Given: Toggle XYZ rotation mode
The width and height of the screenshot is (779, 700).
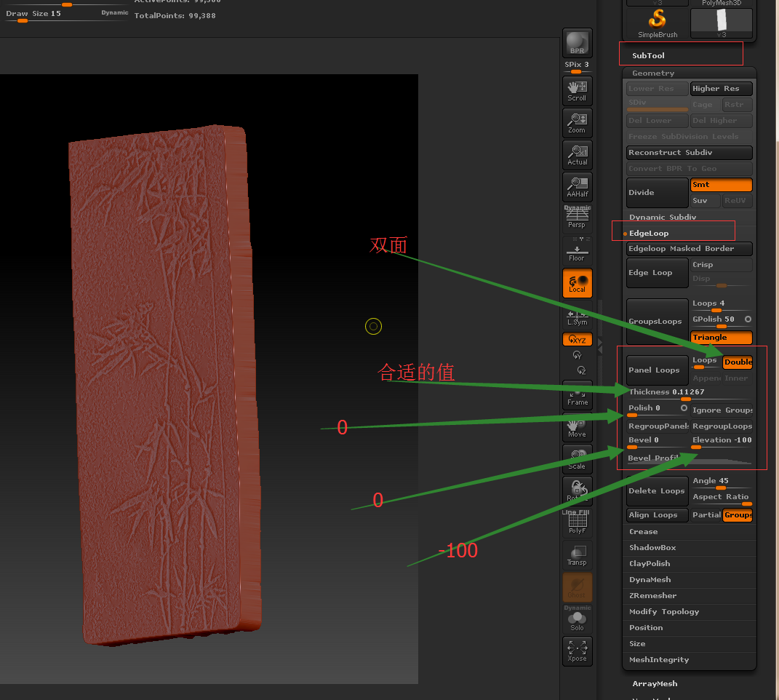Looking at the screenshot, I should 577,340.
